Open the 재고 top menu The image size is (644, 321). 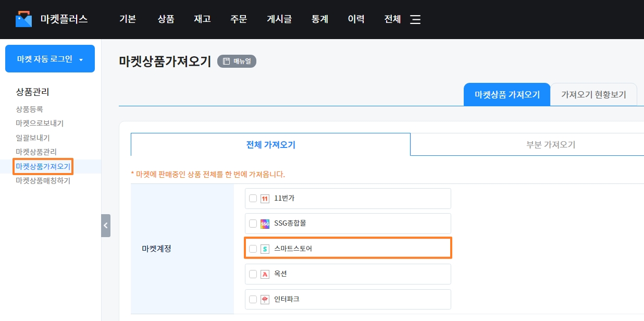click(202, 19)
